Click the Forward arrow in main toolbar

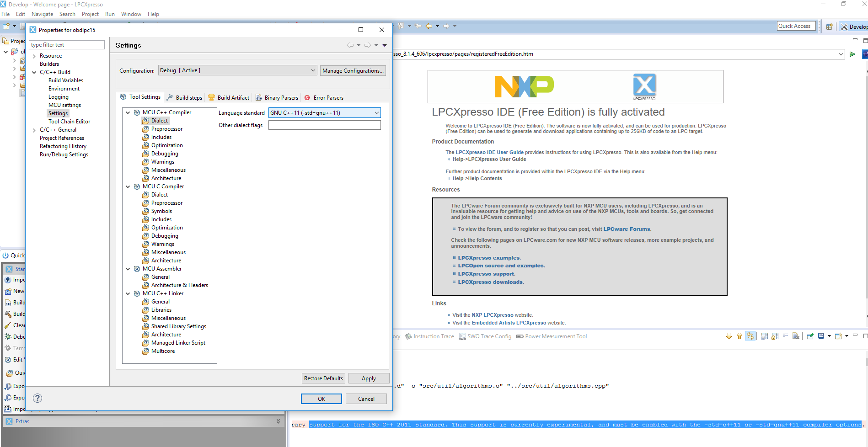446,26
